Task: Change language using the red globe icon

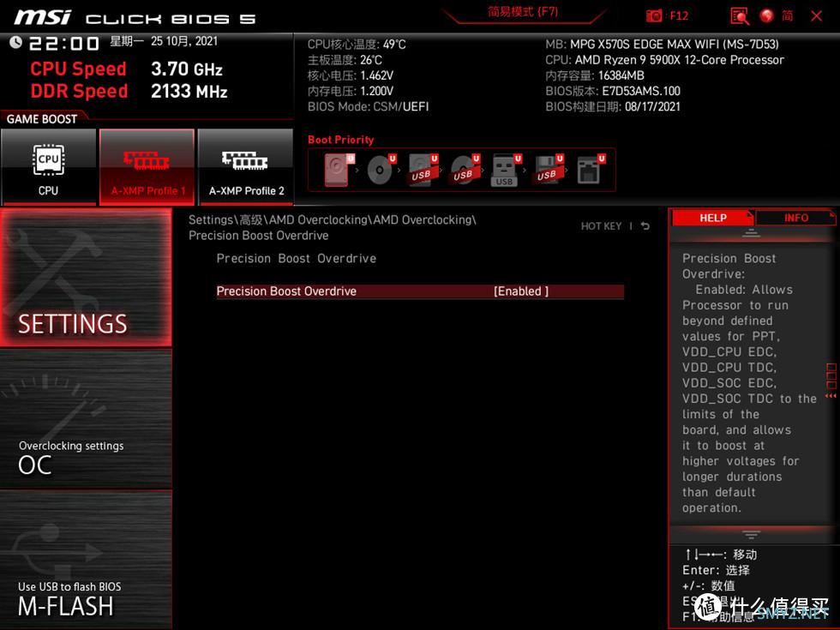Action: (x=766, y=15)
